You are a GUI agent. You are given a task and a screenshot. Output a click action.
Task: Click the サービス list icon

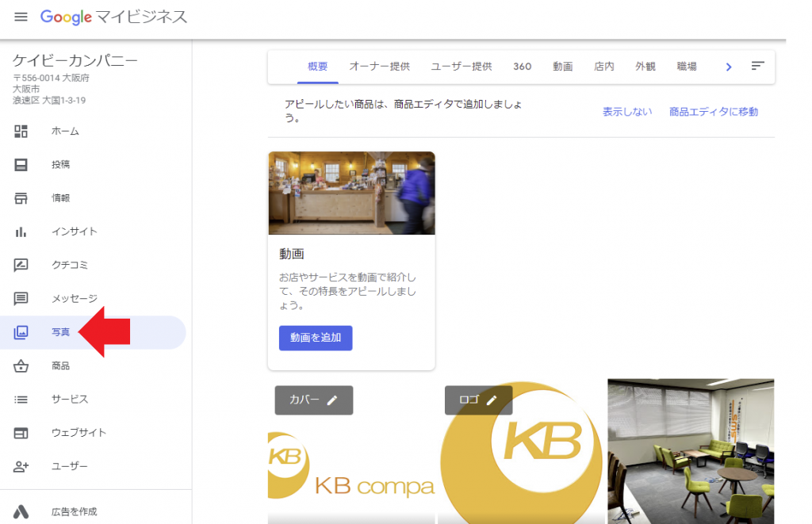click(x=21, y=400)
